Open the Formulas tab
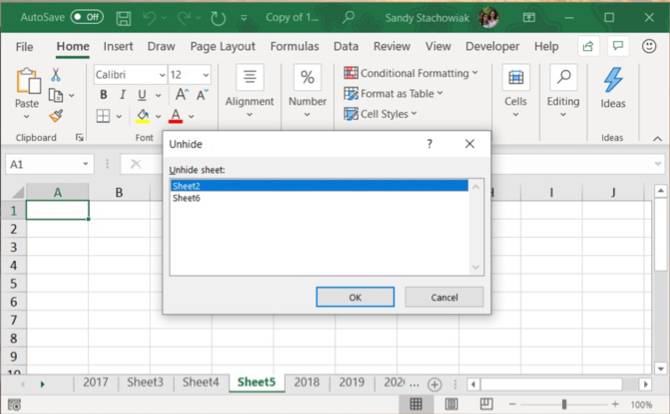This screenshot has width=670, height=414. [x=294, y=46]
